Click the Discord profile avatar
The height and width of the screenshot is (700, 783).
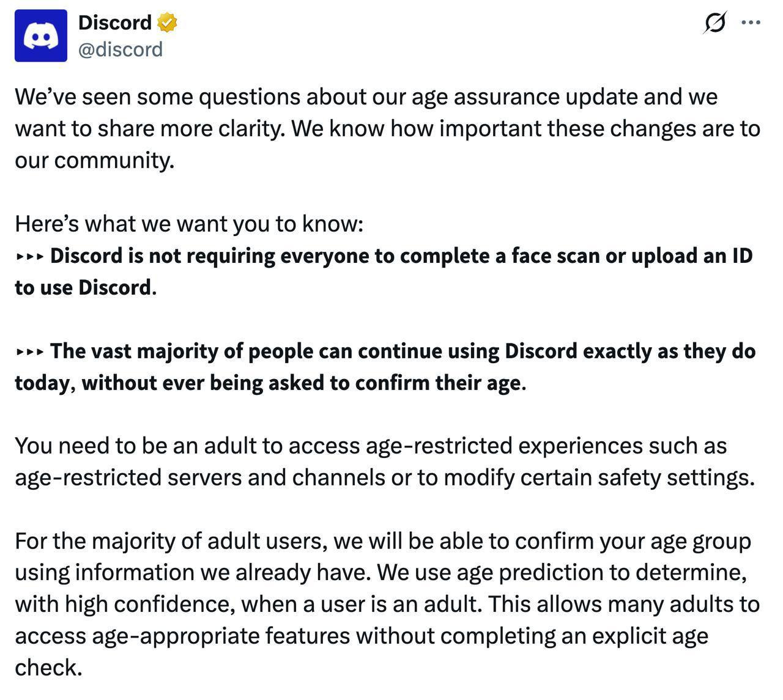click(41, 35)
